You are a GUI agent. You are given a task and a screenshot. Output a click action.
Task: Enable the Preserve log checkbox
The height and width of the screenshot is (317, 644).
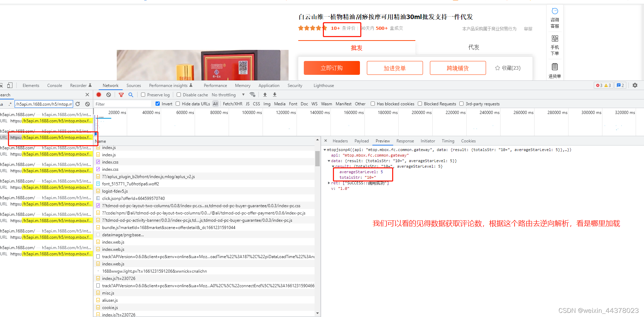[x=143, y=95]
